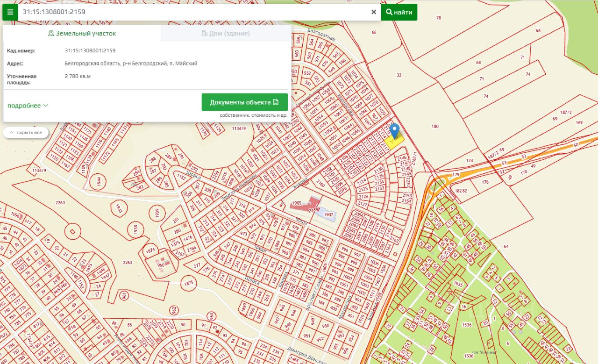Click the area value 2 780 кв.м
Viewport: 598px width, 364px height.
(78, 76)
